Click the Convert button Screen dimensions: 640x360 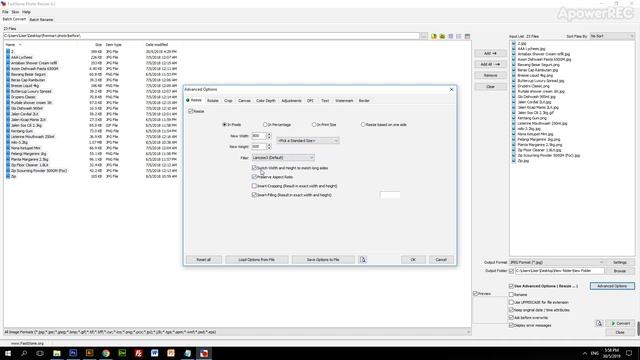(621, 323)
